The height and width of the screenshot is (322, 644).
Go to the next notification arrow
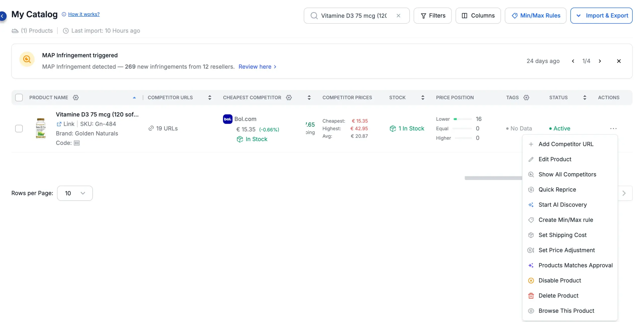point(600,61)
